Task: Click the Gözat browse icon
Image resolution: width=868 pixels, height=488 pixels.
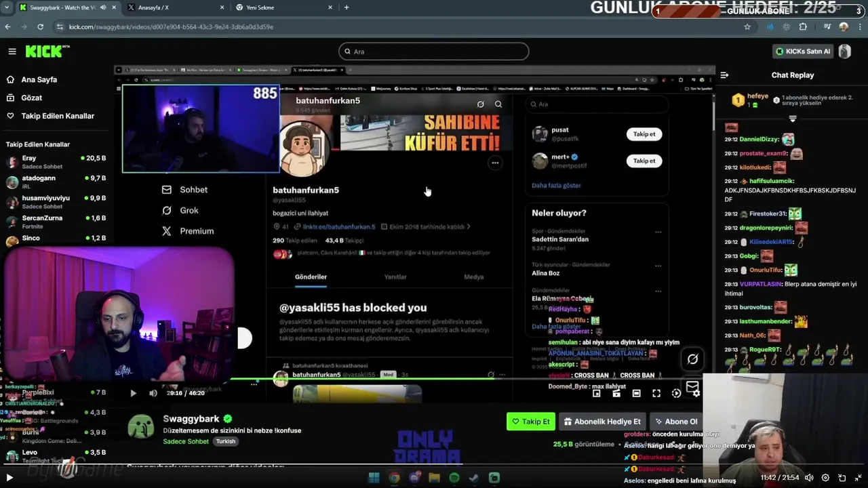Action: (x=10, y=98)
